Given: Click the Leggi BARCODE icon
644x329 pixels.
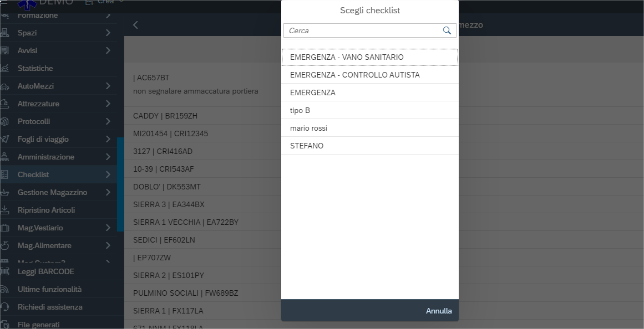Looking at the screenshot, I should click(5, 272).
